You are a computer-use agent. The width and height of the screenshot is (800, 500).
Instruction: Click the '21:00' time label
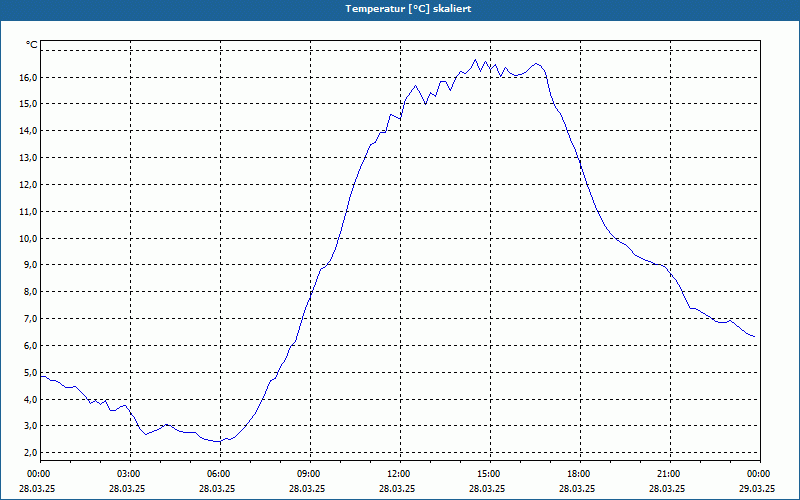[x=669, y=474]
